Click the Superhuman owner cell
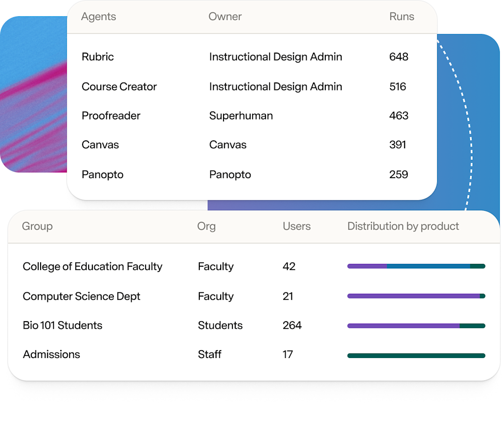The width and height of the screenshot is (504, 421). [x=241, y=116]
